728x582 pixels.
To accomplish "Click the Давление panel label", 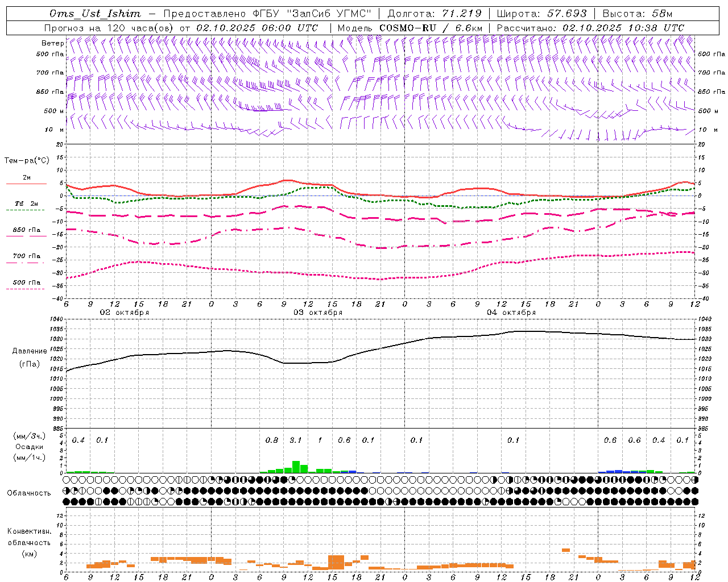I will [30, 351].
